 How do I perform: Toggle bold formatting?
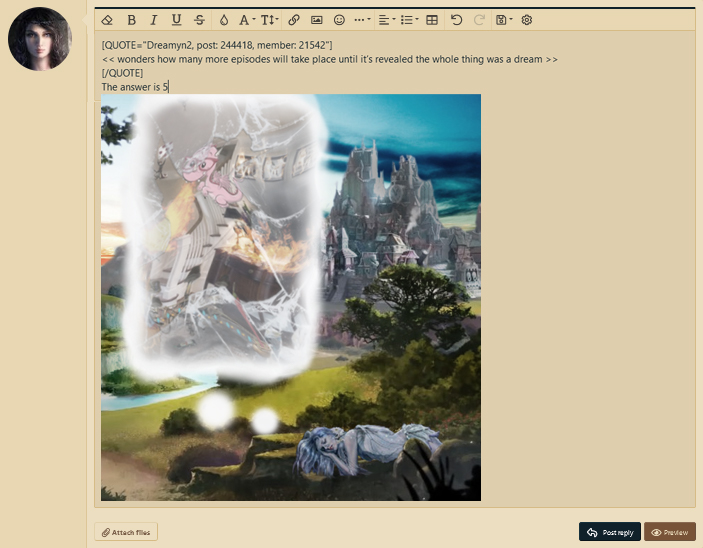pyautogui.click(x=131, y=20)
